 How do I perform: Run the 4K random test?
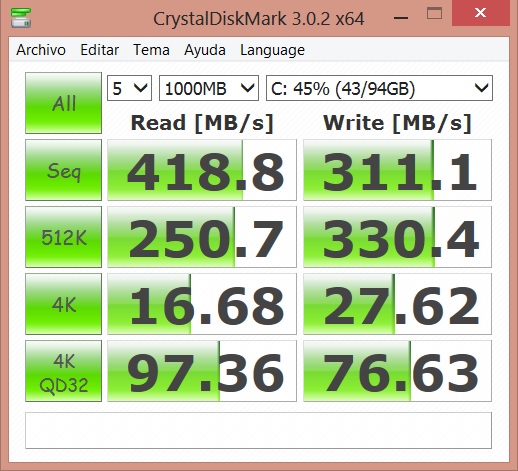pos(63,304)
